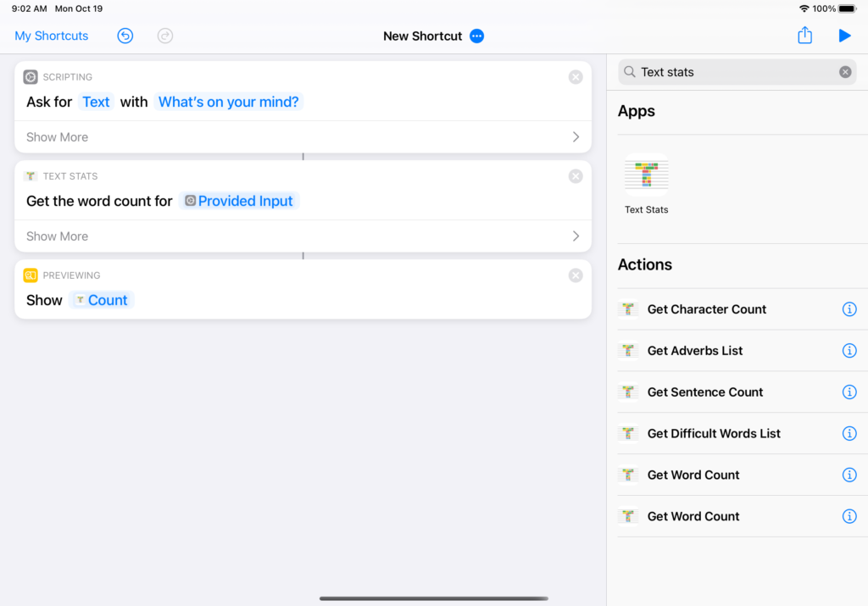Clear the search field text
Viewport: 868px width, 606px height.
pos(845,72)
